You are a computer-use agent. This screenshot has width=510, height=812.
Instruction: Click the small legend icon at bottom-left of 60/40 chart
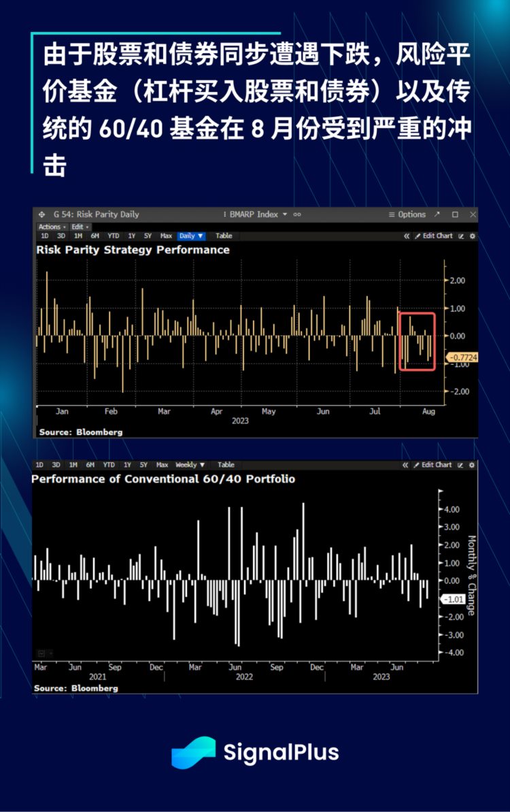(41, 653)
